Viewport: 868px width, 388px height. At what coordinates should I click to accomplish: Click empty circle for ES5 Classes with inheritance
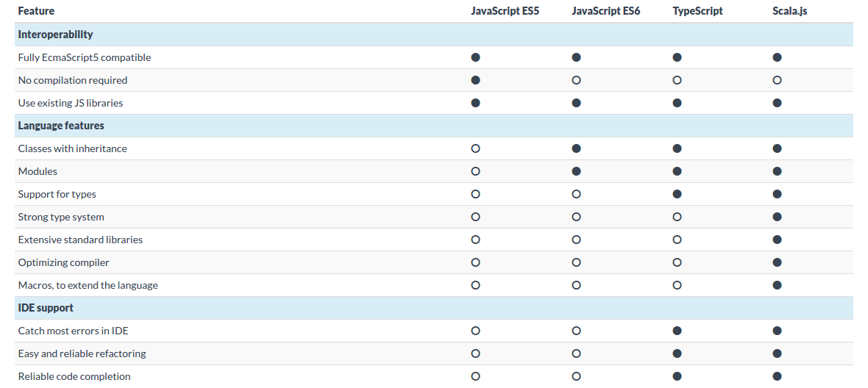coord(475,148)
